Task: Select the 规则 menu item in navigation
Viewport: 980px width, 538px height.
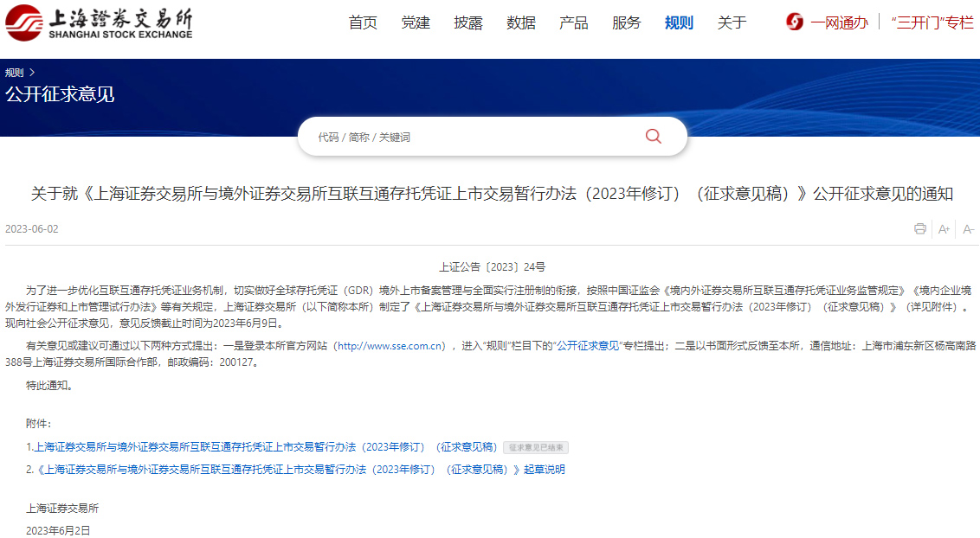Action: point(679,22)
